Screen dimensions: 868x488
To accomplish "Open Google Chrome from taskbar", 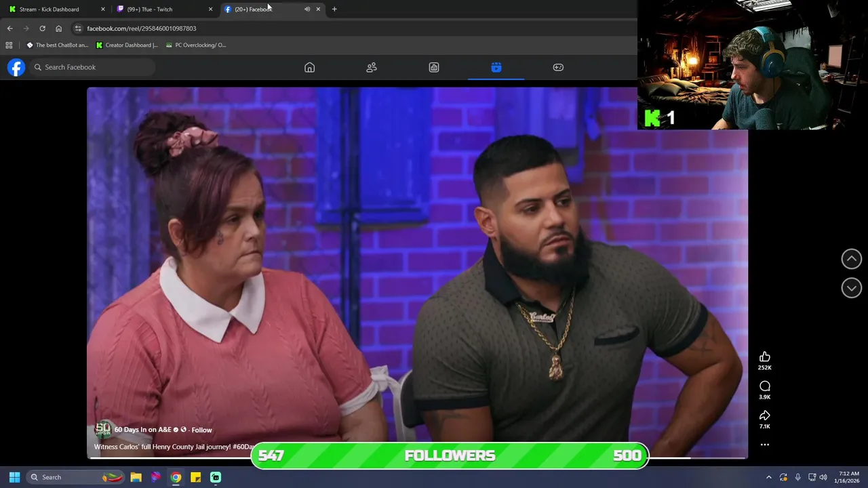I will (x=176, y=477).
